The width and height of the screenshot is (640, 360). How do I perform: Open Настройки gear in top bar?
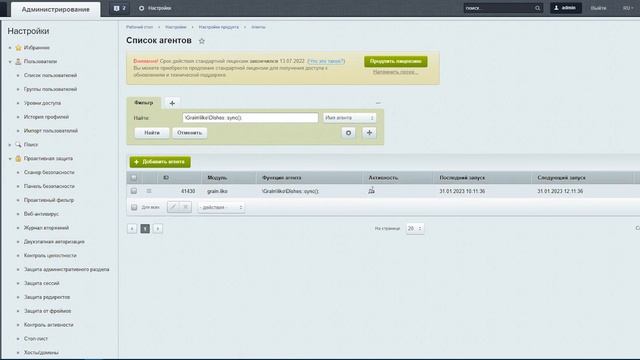[155, 8]
